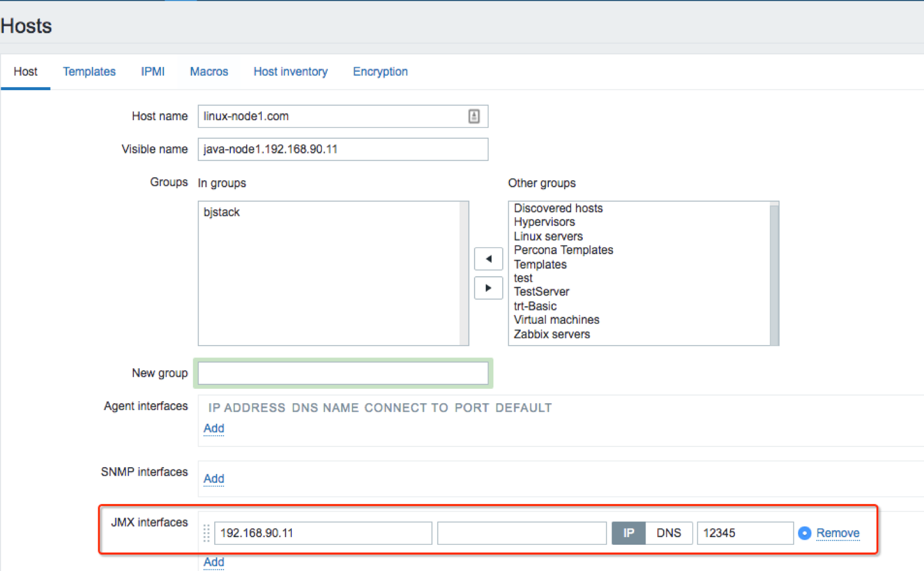Focus the Host name input field
This screenshot has height=571, width=924.
[x=343, y=116]
